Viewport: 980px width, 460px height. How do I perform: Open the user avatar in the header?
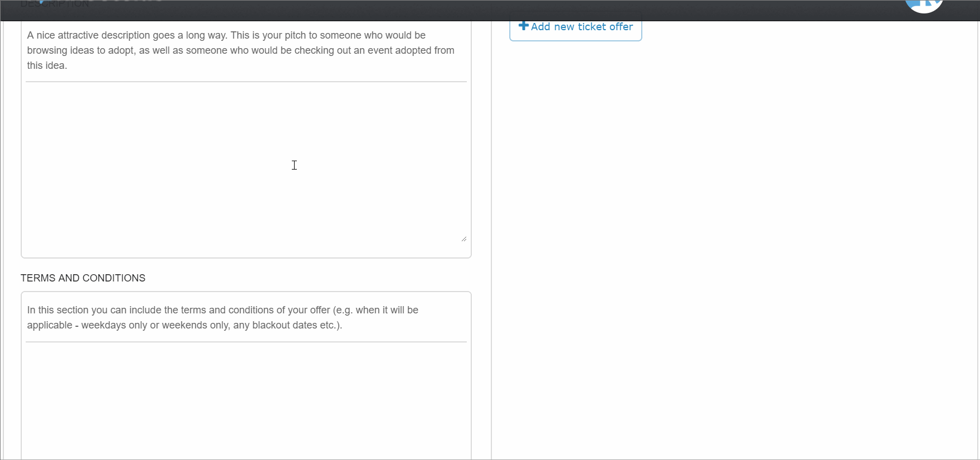point(924,6)
